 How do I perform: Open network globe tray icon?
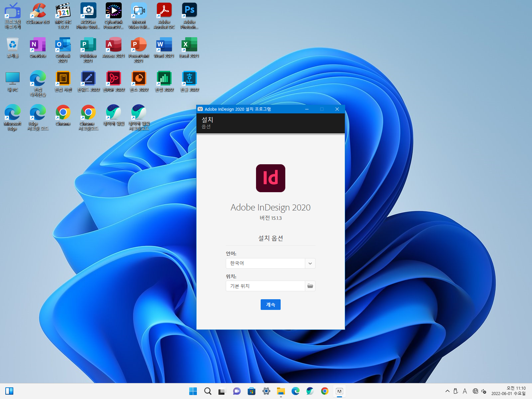(x=475, y=391)
